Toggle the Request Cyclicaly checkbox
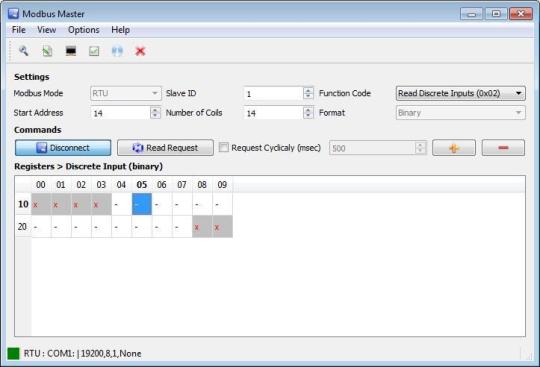 coord(224,147)
